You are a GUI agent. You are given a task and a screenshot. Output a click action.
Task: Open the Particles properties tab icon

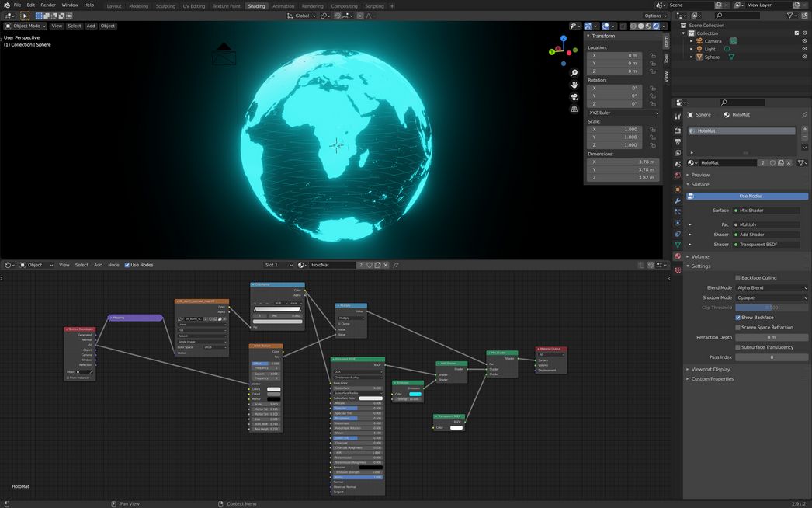click(x=678, y=211)
